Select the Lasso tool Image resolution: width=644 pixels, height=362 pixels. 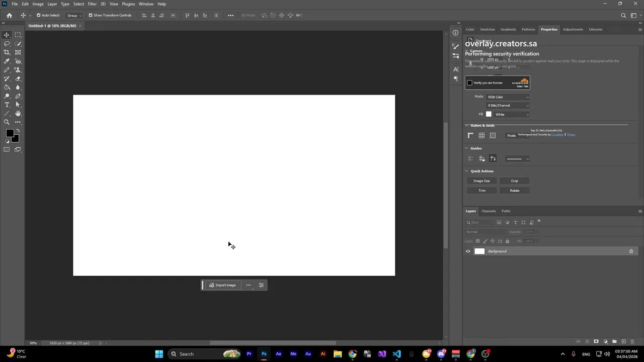(x=7, y=44)
